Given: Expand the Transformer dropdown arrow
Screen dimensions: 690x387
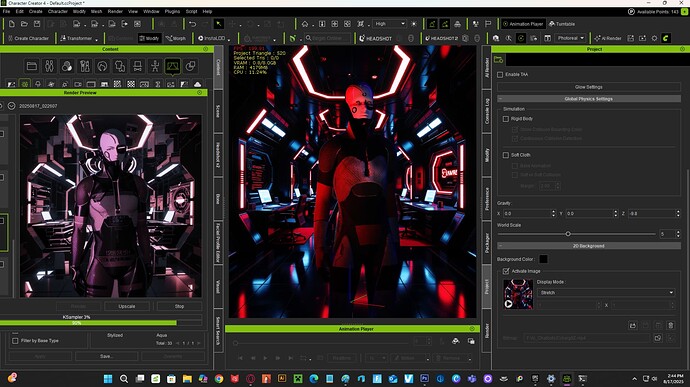Looking at the screenshot, I should point(96,40).
